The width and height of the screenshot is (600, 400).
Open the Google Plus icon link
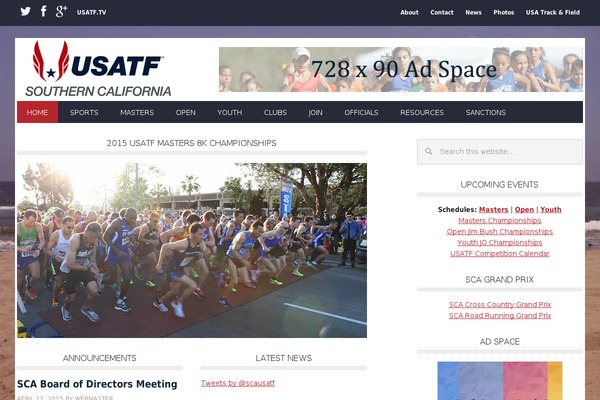61,11
